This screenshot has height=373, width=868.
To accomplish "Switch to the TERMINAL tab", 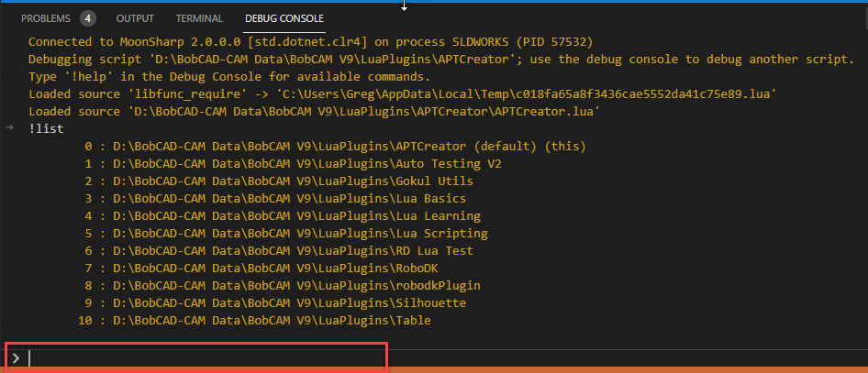I will (x=199, y=18).
